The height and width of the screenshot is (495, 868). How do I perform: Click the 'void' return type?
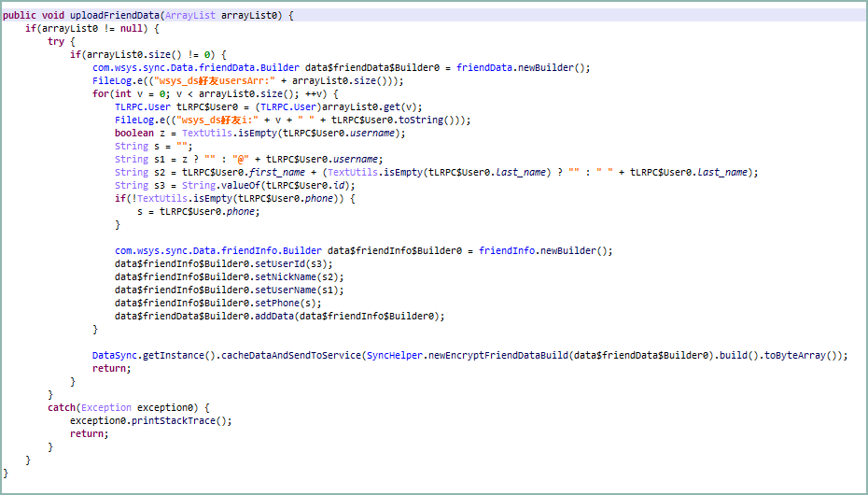(53, 16)
